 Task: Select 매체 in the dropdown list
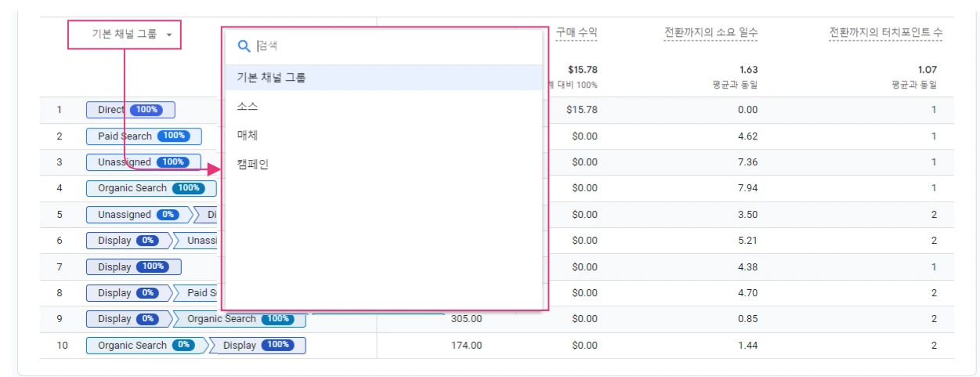point(384,136)
